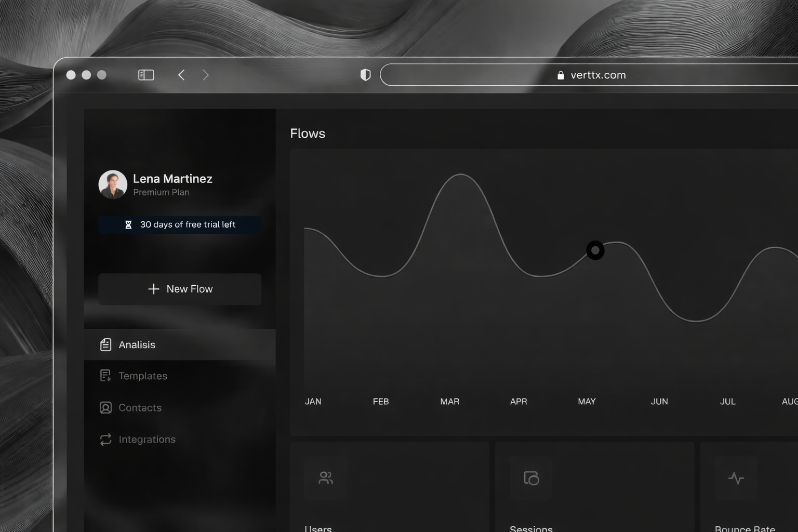Click the hourglass trial icon
The image size is (798, 532).
[x=128, y=224]
